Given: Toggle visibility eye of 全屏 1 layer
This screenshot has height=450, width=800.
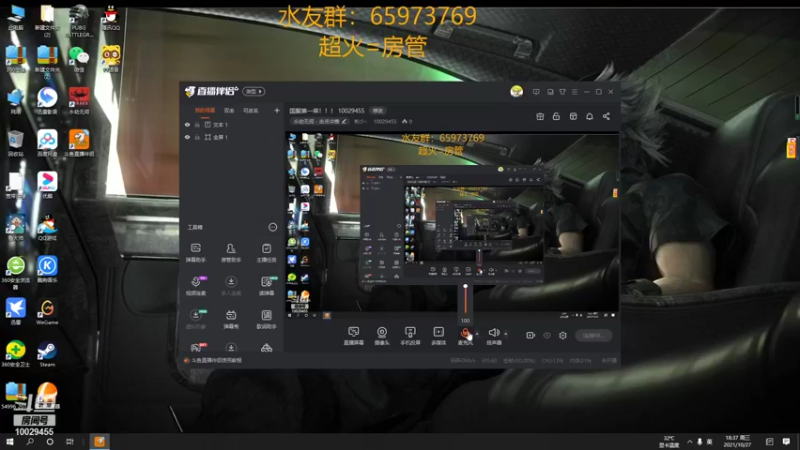Looking at the screenshot, I should 187,137.
